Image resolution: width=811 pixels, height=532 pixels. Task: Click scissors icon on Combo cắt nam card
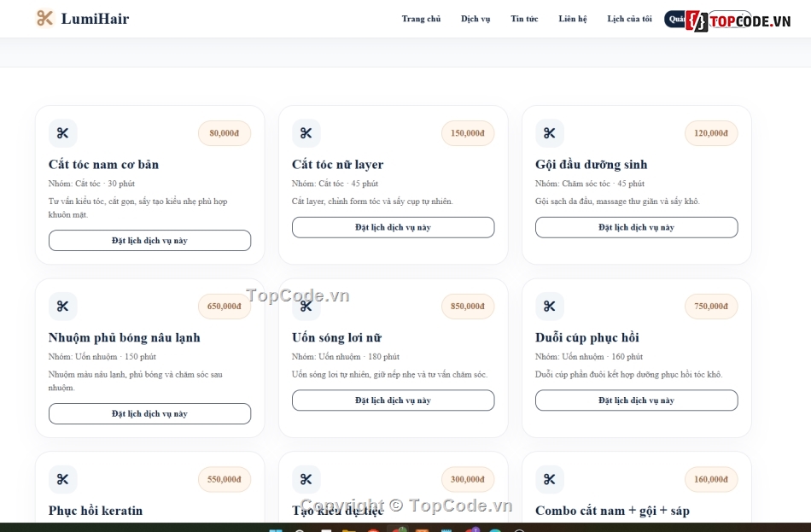tap(549, 479)
